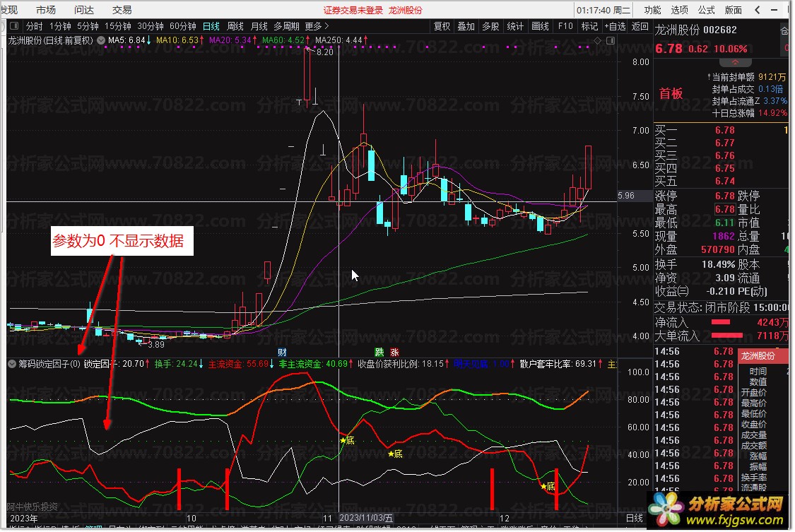The height and width of the screenshot is (532, 795).
Task: Open the 选项 menu
Action: pos(679,10)
